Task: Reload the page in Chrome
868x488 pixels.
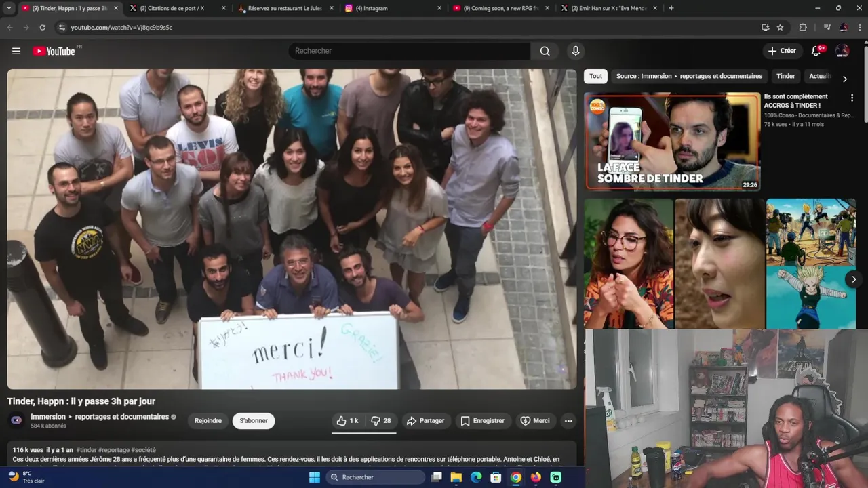Action: tap(42, 27)
